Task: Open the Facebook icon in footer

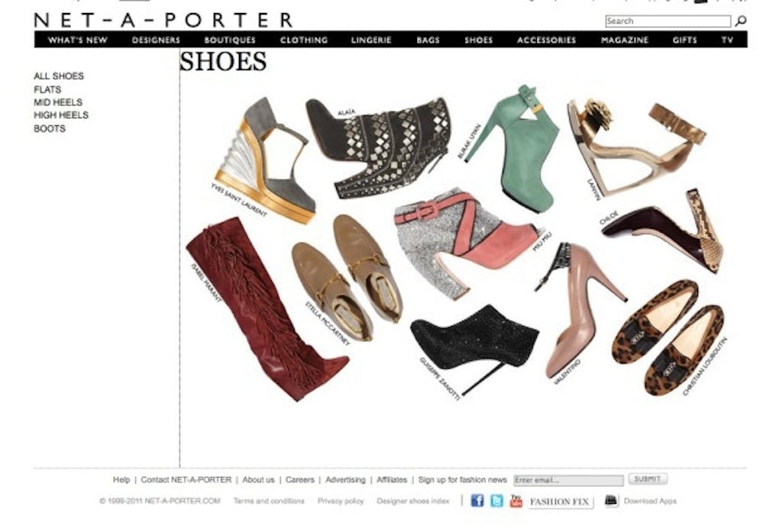Action: click(477, 501)
